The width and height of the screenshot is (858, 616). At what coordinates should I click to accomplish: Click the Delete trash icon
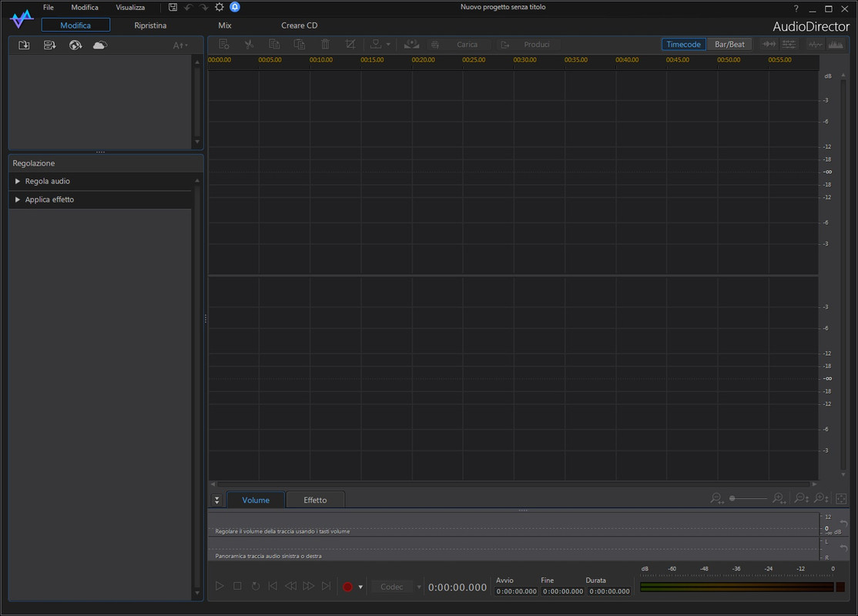click(325, 45)
